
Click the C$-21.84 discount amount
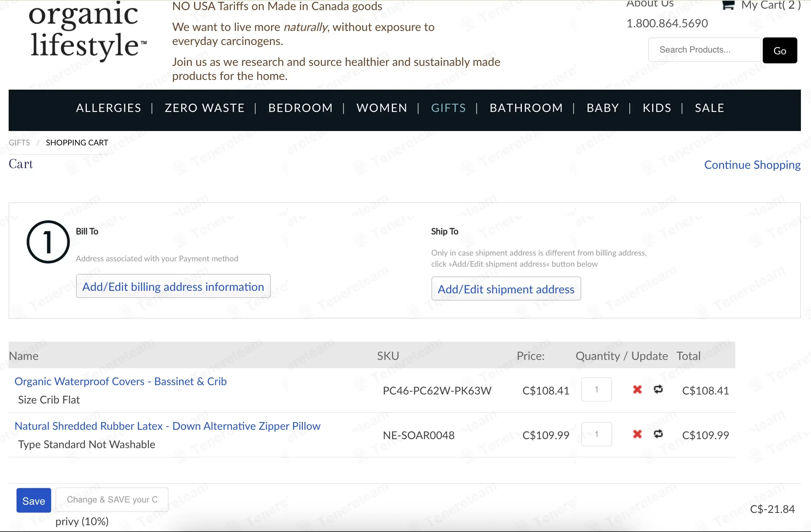pos(772,509)
